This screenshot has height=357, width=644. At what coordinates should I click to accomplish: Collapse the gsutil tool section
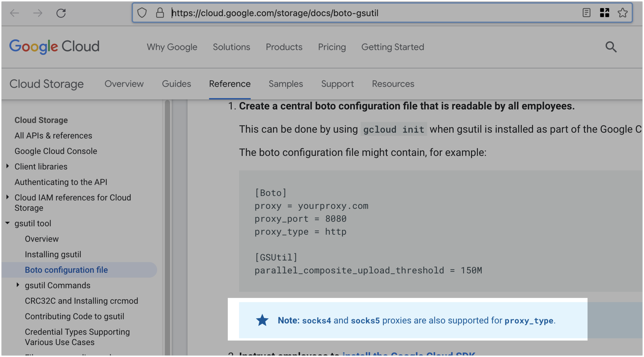[x=8, y=223]
